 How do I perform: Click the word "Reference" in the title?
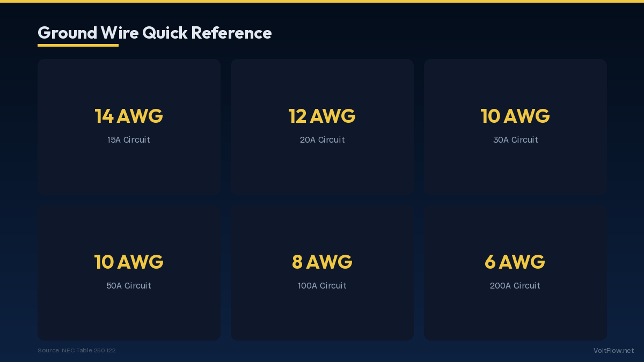[231, 33]
